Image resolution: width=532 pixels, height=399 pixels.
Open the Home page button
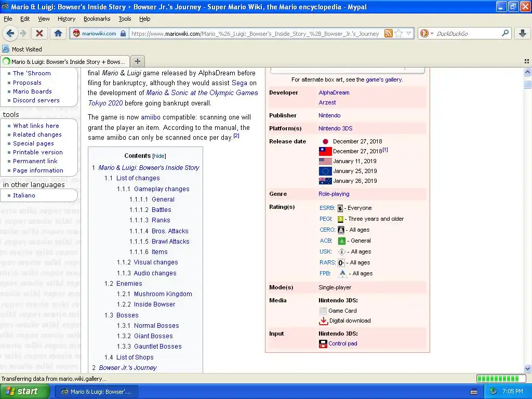(58, 33)
